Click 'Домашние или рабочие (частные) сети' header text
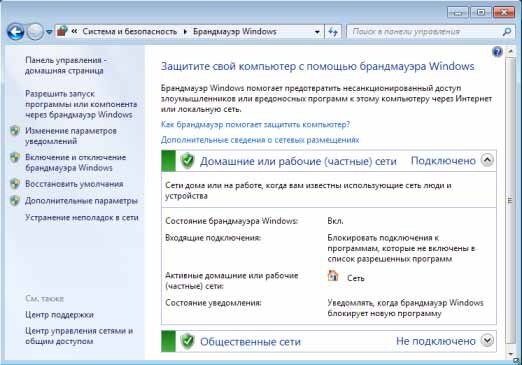Viewport: 522px width, 365px height. click(298, 161)
